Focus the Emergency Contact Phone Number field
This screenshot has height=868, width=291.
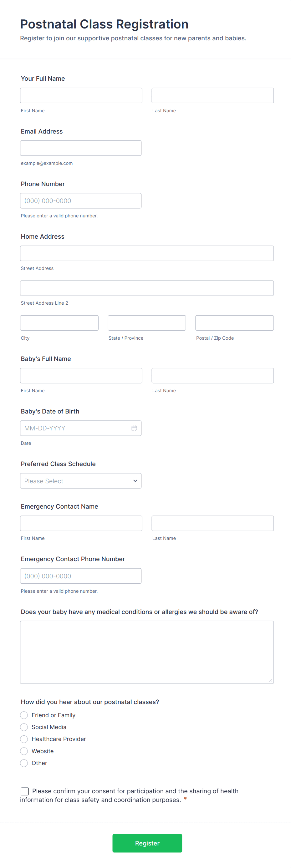(81, 576)
